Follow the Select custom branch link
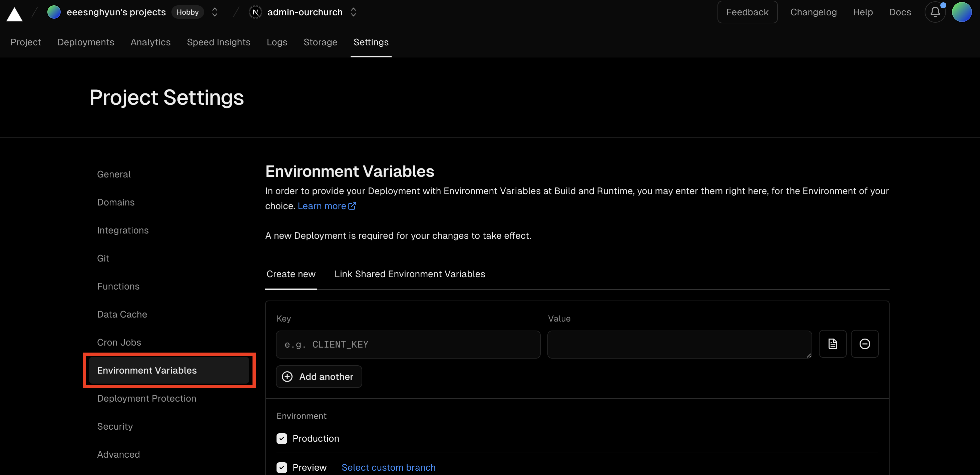This screenshot has height=475, width=980. pyautogui.click(x=388, y=467)
